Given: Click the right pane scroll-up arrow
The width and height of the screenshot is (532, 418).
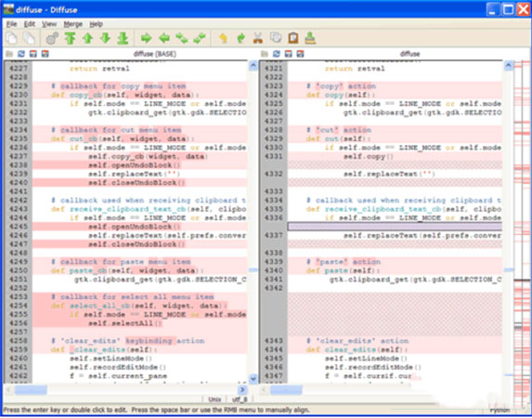Looking at the screenshot, I should (508, 66).
